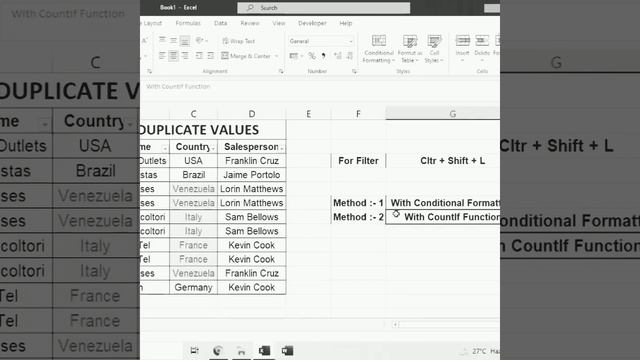Screen dimensions: 640x360
Task: Open Format as Table gallery
Action: (x=409, y=49)
